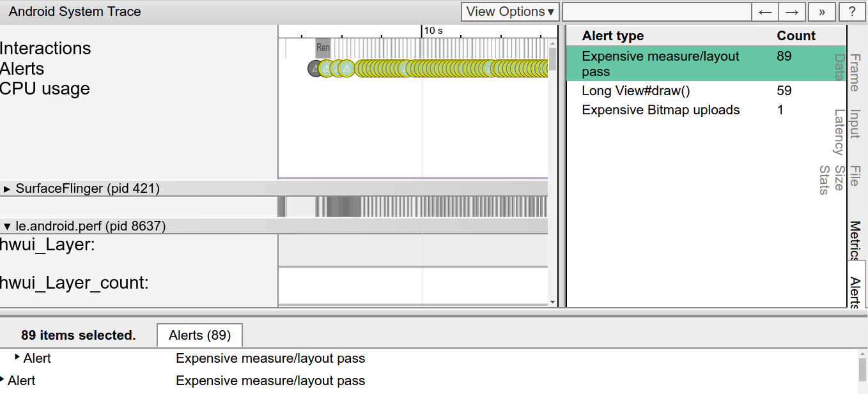Screen dimensions: 868x394
Task: Expand the second Alert row details
Action: tap(3, 379)
